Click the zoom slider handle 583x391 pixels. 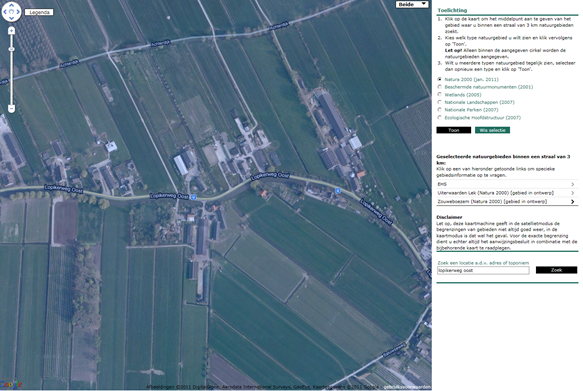coord(12,49)
